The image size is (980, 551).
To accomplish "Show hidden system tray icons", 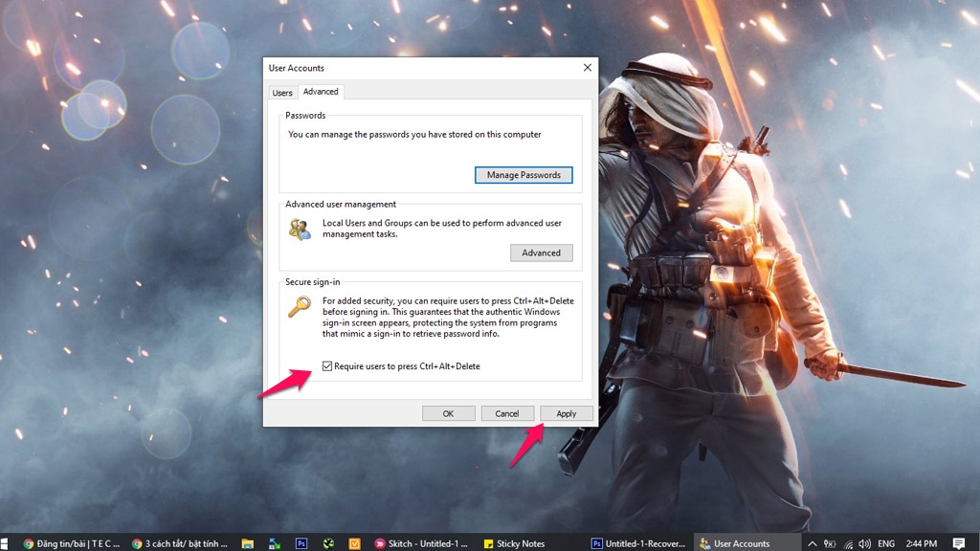I will [x=813, y=543].
